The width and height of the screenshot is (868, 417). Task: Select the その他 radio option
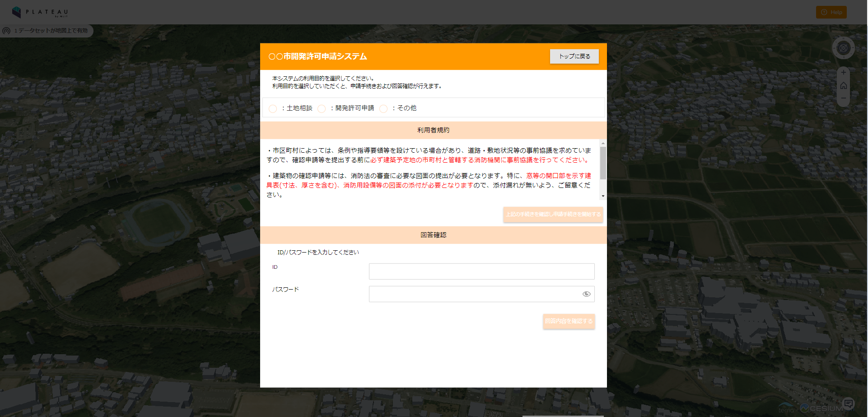coord(383,109)
